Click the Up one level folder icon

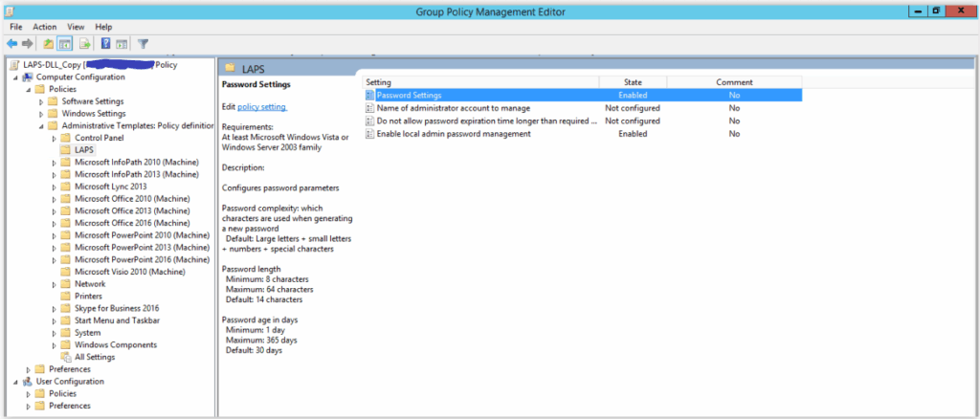[48, 44]
